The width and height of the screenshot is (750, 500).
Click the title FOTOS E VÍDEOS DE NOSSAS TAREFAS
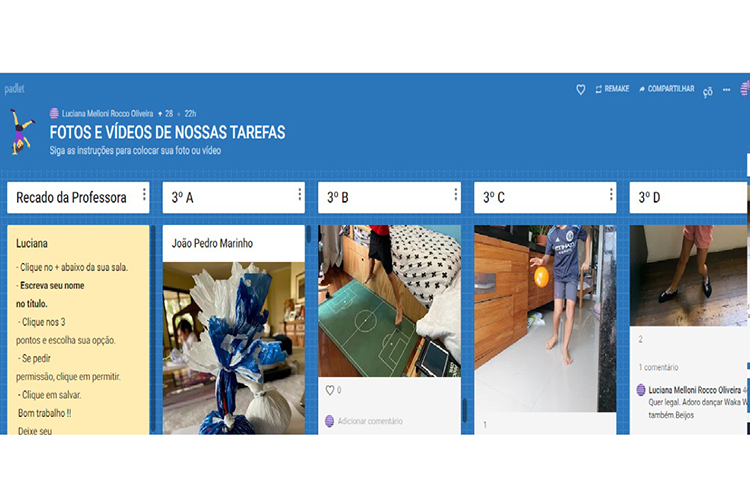(x=167, y=132)
